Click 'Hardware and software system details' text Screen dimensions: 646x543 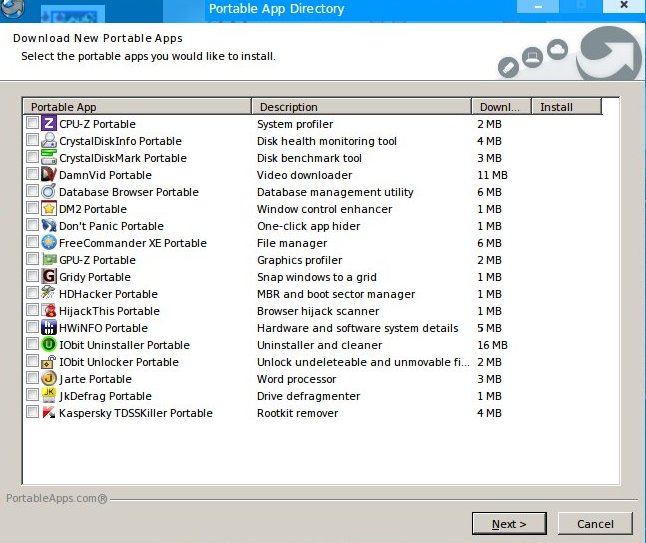[x=358, y=328]
